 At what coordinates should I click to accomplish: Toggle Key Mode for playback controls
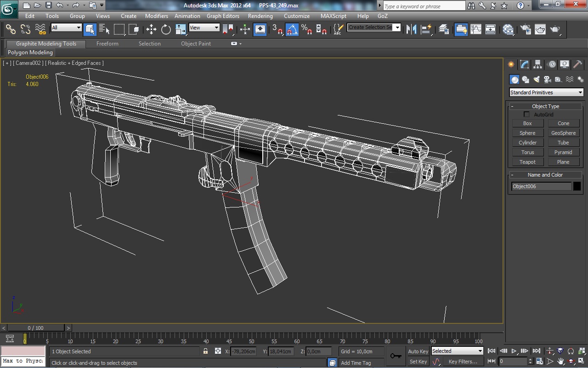491,362
